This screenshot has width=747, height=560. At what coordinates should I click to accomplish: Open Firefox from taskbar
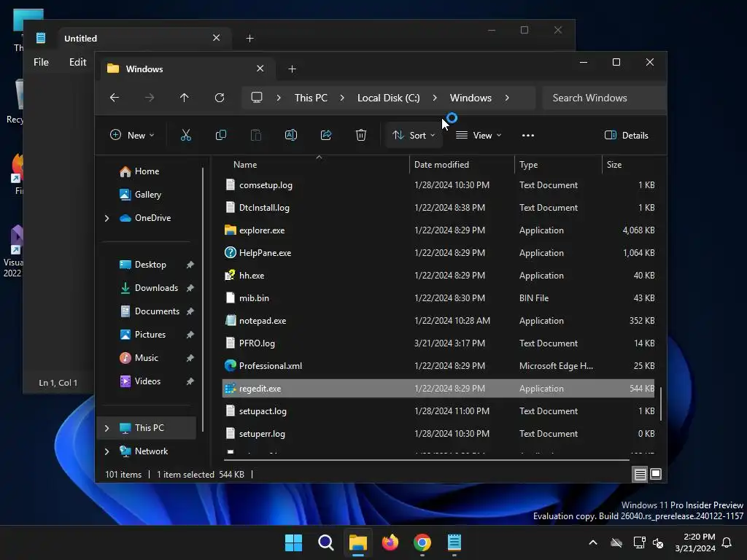[x=390, y=542]
